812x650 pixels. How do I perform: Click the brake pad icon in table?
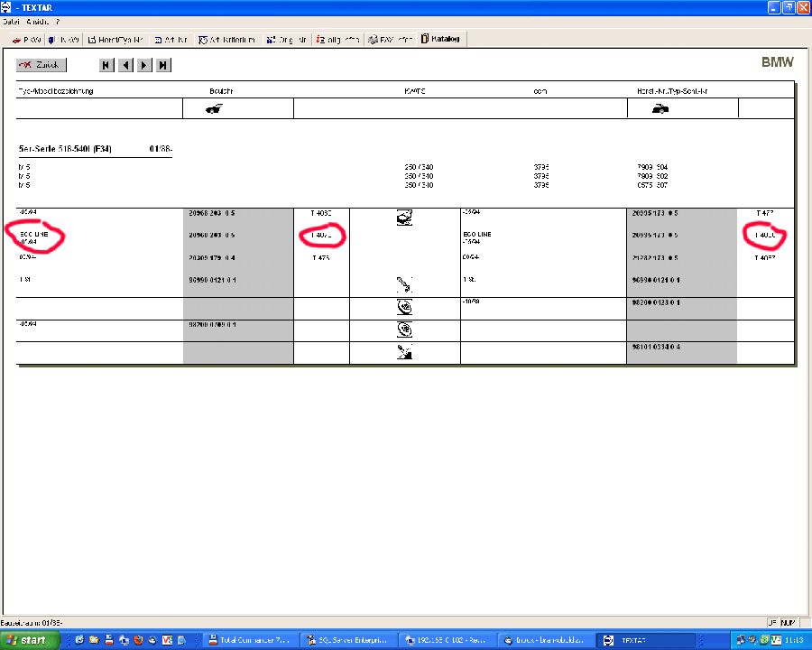404,218
